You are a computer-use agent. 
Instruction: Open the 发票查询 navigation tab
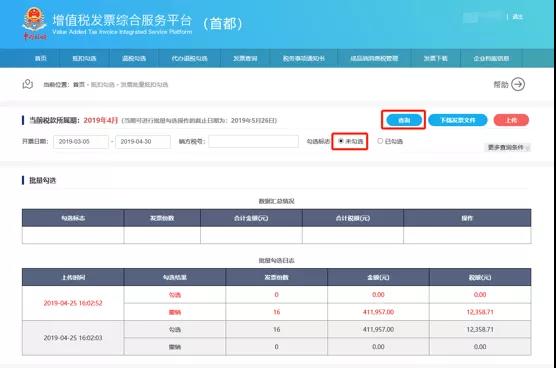pyautogui.click(x=245, y=58)
